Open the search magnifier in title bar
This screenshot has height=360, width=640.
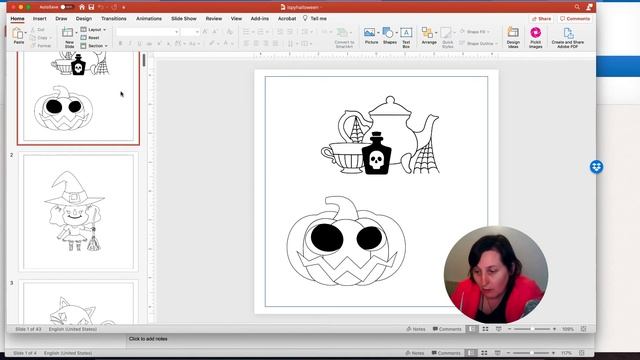577,7
